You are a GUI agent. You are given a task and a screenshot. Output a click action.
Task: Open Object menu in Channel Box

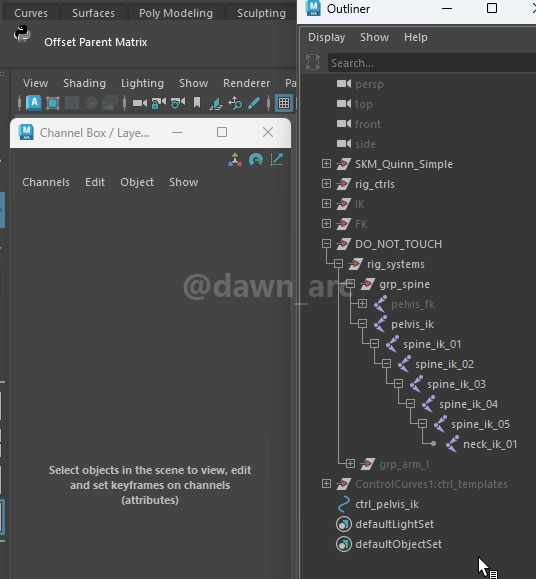[x=137, y=182]
